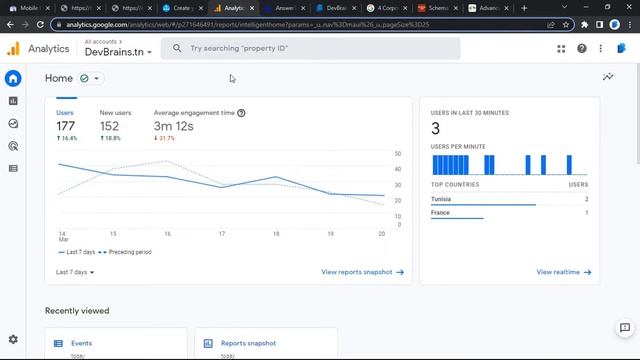The width and height of the screenshot is (640, 360).
Task: Click the page vertical scrollbar
Action: coord(638,114)
